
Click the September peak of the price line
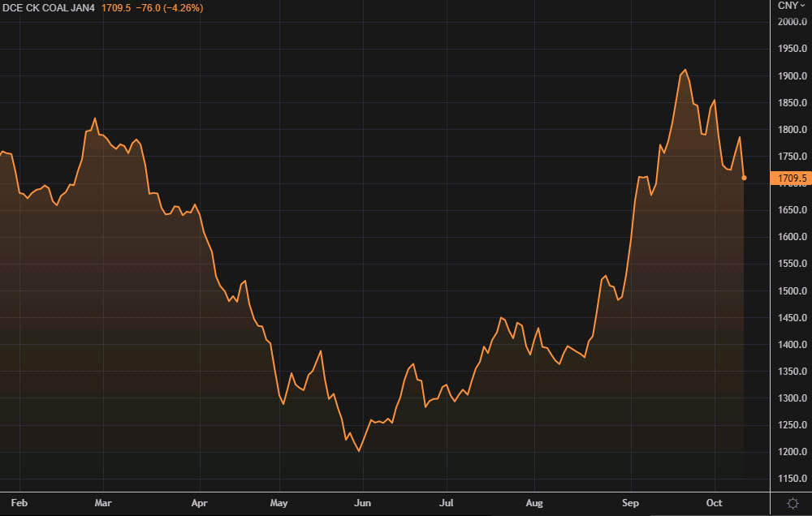tap(685, 70)
